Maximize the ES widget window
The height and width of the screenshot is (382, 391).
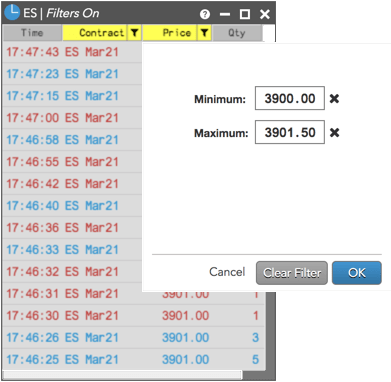(245, 14)
